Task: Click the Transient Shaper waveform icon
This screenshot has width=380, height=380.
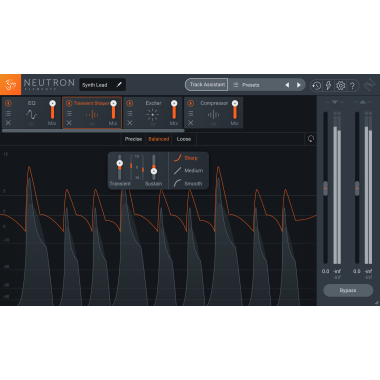Action: point(92,115)
